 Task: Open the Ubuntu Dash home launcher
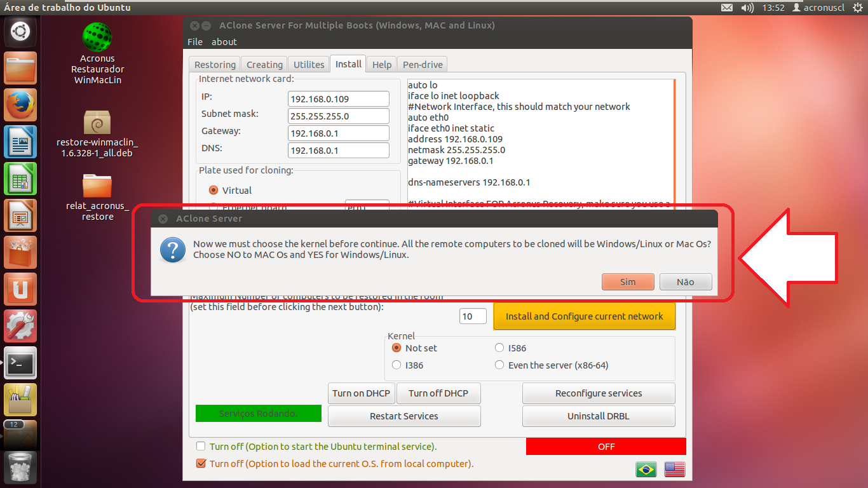click(x=20, y=31)
